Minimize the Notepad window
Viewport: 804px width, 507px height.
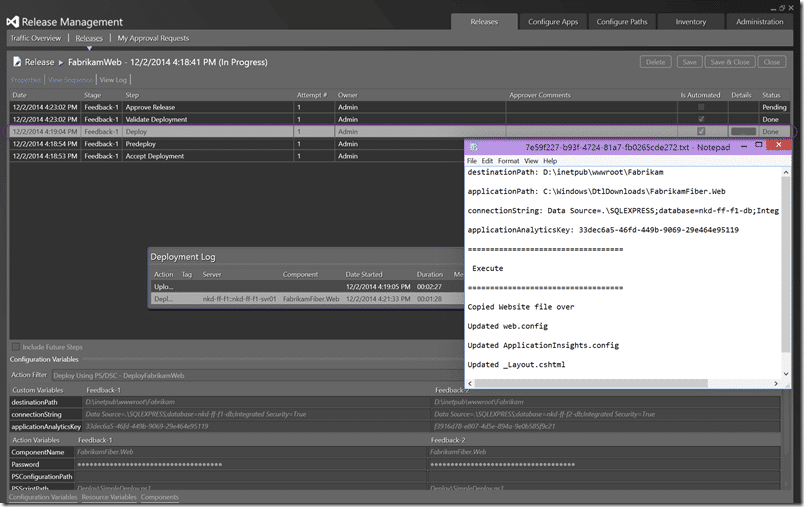coord(743,146)
